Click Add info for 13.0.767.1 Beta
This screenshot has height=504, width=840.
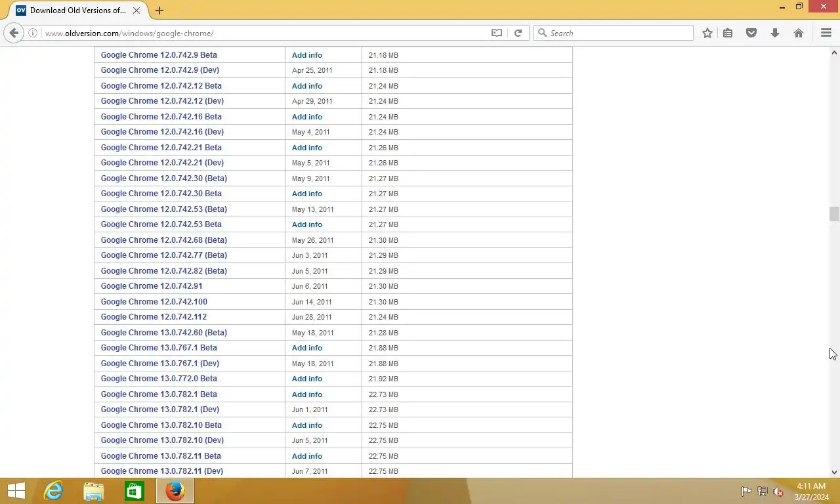point(307,348)
